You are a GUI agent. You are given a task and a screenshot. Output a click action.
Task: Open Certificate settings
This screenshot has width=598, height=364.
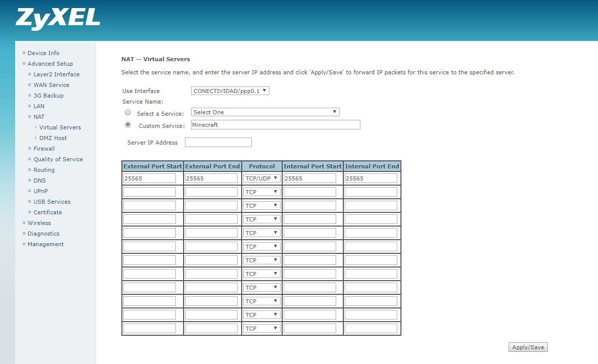[48, 212]
